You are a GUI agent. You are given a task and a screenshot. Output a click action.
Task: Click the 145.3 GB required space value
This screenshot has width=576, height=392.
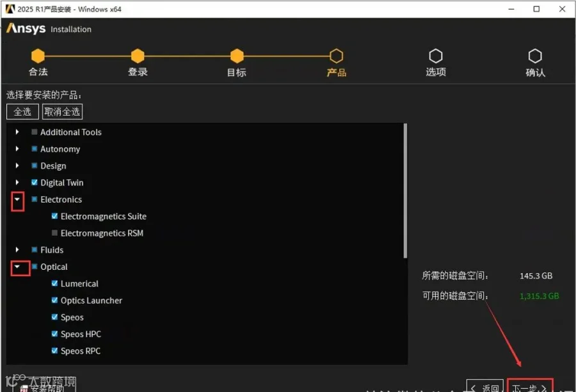(x=536, y=276)
